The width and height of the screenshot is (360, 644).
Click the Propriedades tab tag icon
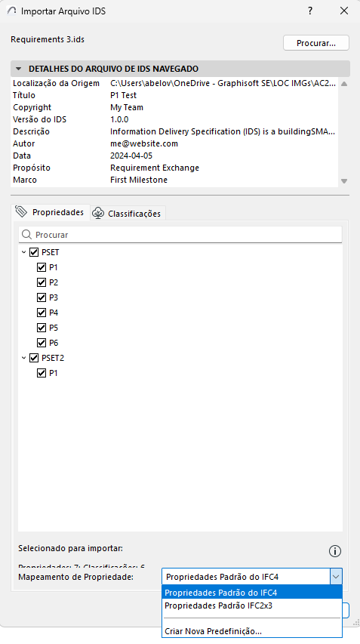click(x=21, y=212)
